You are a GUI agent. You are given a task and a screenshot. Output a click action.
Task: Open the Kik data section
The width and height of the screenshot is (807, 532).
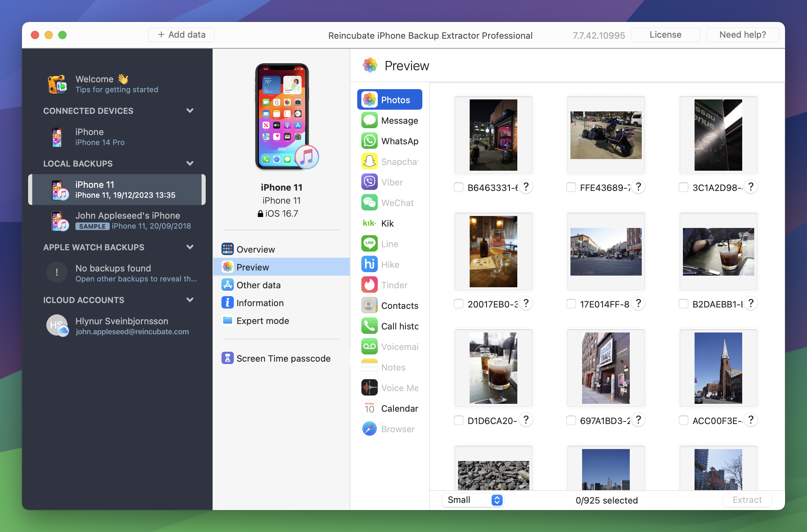pos(387,223)
